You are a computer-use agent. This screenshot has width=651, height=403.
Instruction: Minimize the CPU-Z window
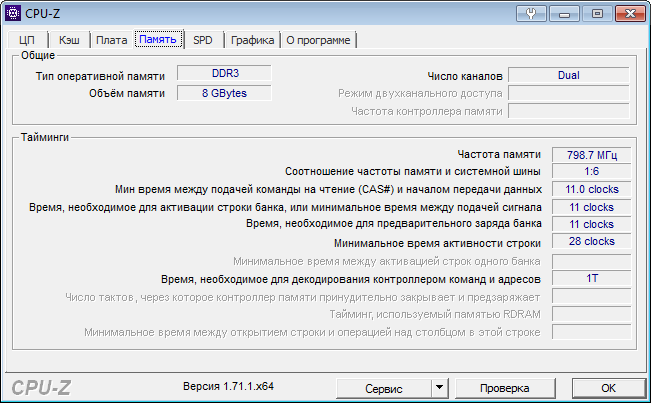[564, 14]
